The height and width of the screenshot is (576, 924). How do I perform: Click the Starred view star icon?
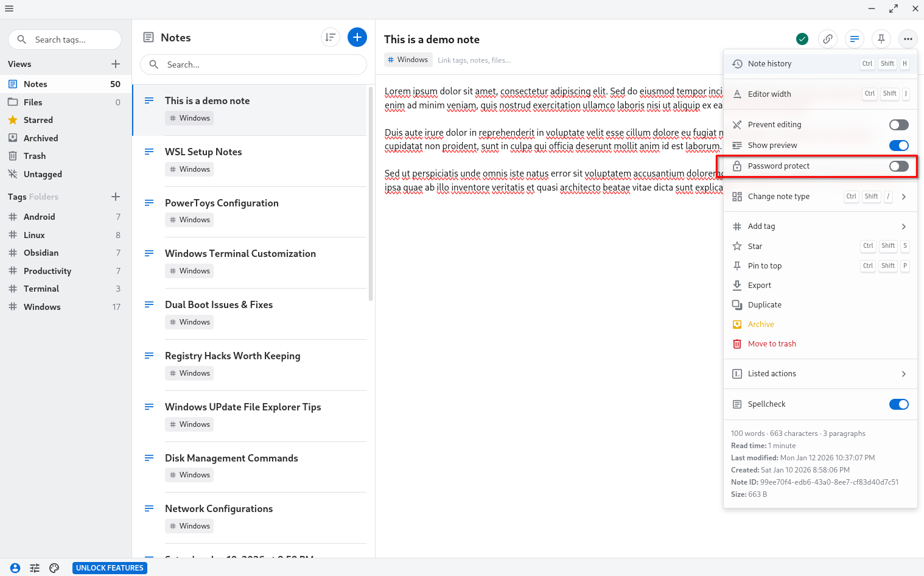pyautogui.click(x=13, y=120)
